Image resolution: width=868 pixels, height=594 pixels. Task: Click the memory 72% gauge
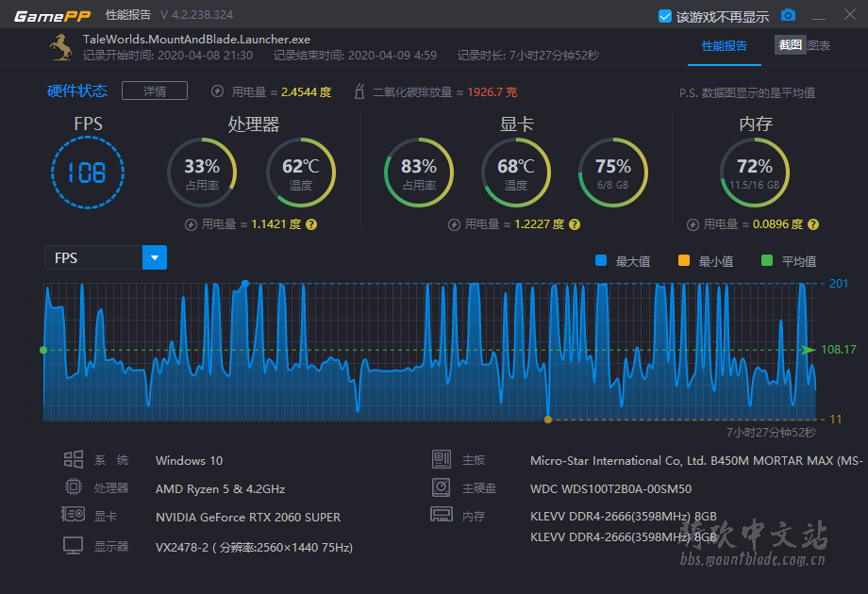pos(755,173)
